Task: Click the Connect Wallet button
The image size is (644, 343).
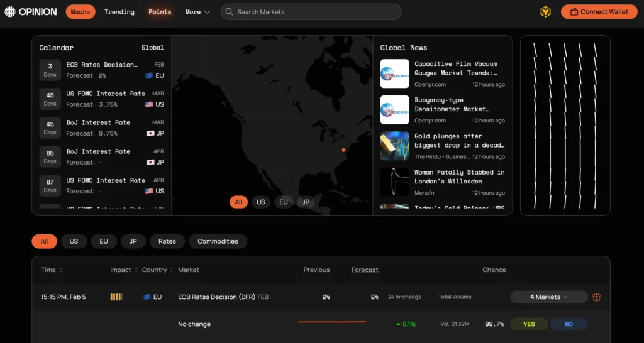Action: pyautogui.click(x=599, y=12)
